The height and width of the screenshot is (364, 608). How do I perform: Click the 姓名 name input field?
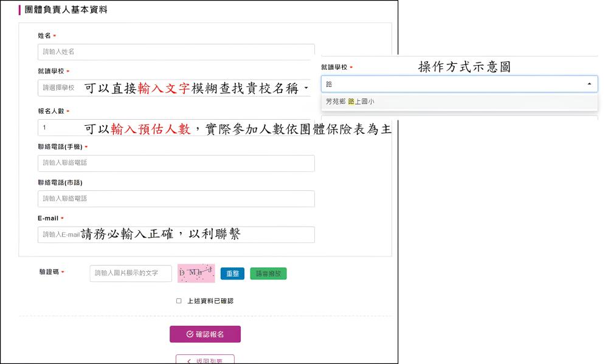(176, 52)
